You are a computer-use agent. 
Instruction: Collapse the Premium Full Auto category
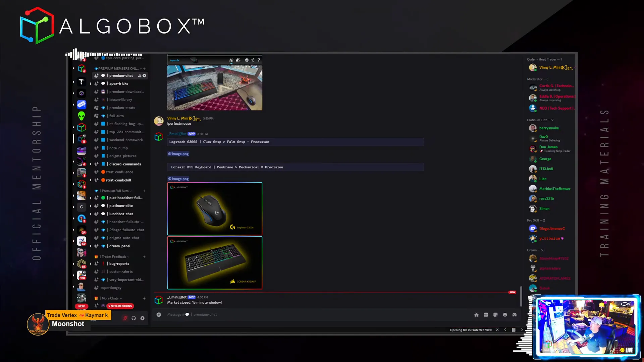114,191
